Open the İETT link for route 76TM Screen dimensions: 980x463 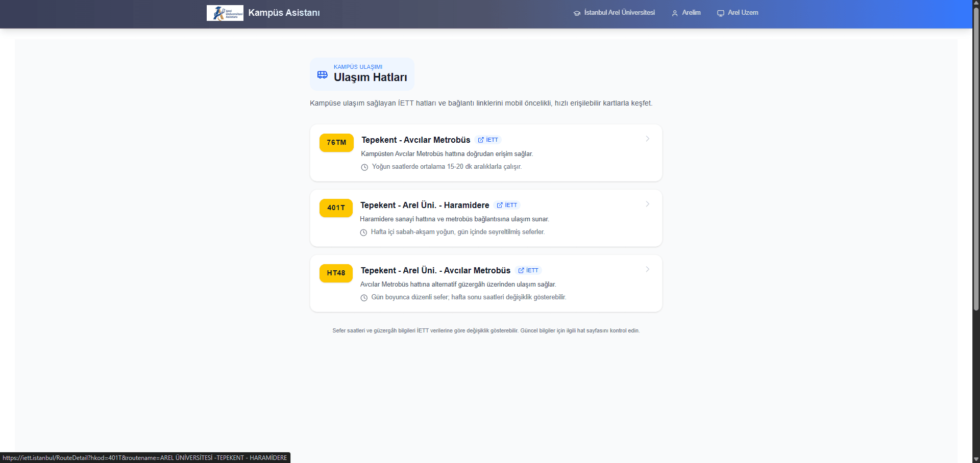point(488,140)
